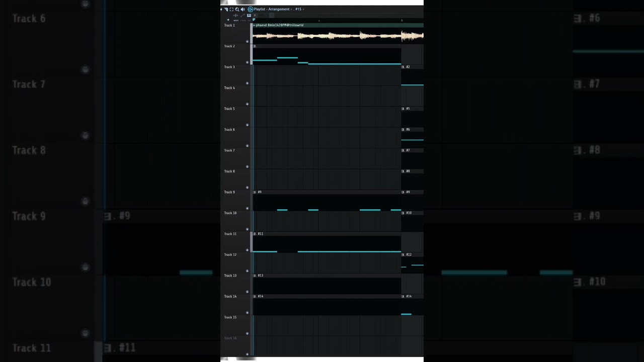The width and height of the screenshot is (644, 362).
Task: Open the #2 pattern clip menu icon
Action: point(403,67)
